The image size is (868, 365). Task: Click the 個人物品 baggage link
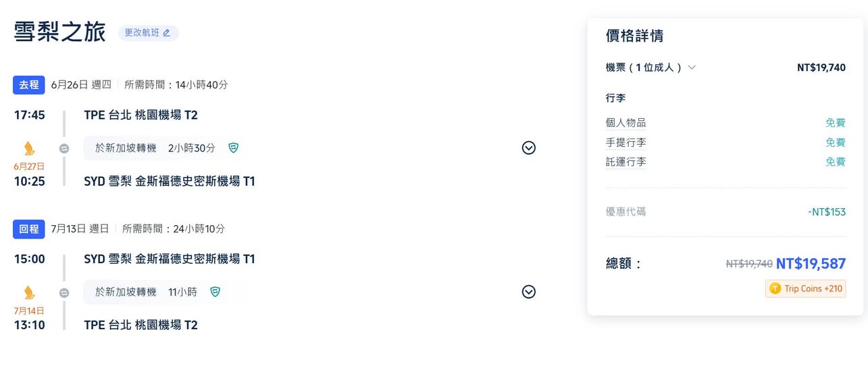626,123
